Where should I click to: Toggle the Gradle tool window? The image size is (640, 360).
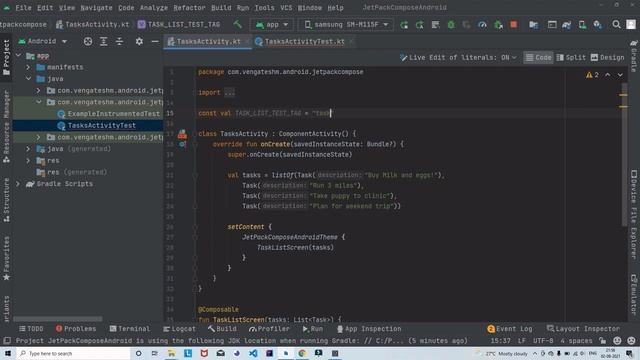(634, 55)
